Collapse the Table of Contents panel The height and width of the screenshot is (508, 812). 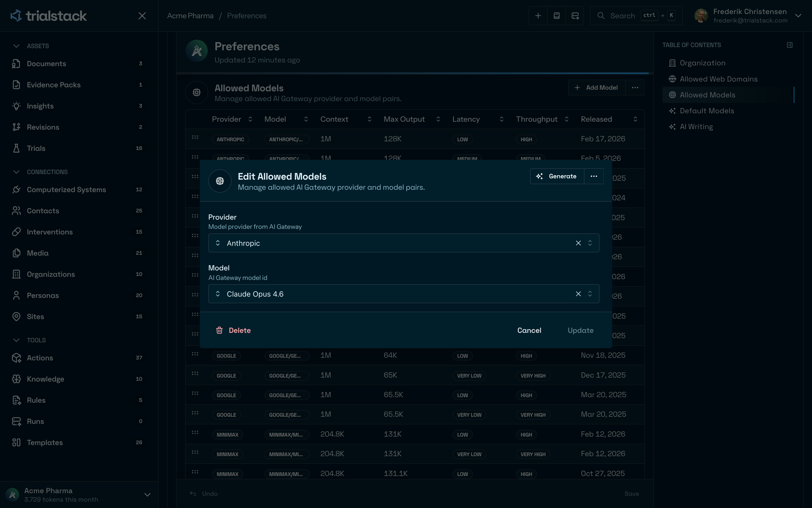pyautogui.click(x=790, y=45)
